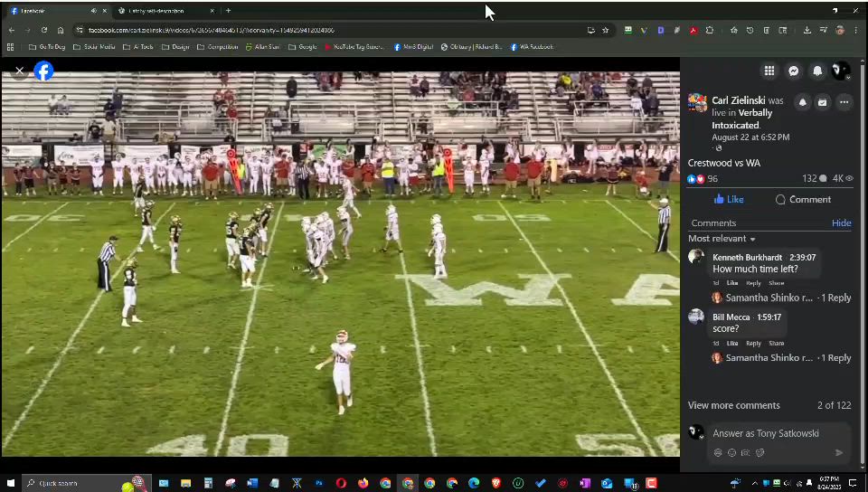Image resolution: width=868 pixels, height=492 pixels.
Task: Reload the current page
Action: pyautogui.click(x=44, y=30)
